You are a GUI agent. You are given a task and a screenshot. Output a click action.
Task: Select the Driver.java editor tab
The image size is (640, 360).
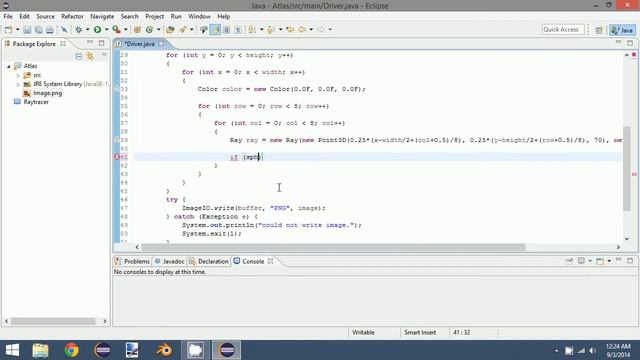coord(139,44)
